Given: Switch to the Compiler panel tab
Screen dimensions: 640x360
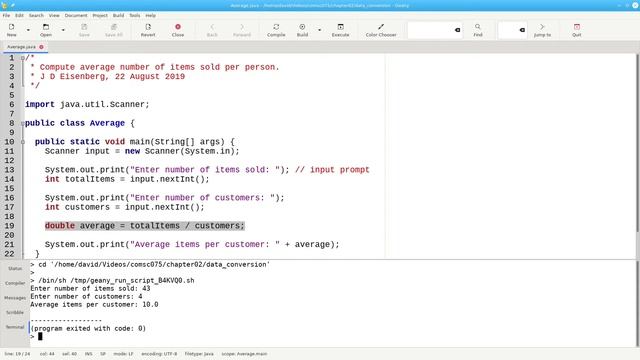Looking at the screenshot, I should click(x=15, y=283).
